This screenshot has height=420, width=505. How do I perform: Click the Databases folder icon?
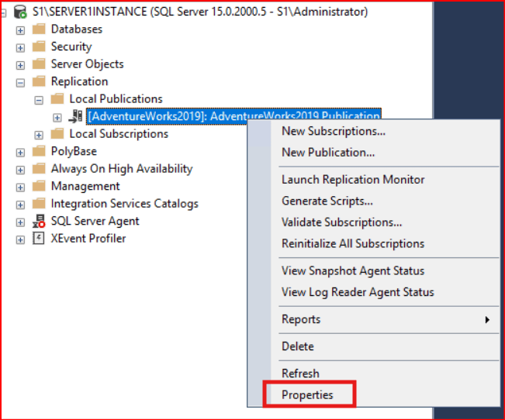39,29
